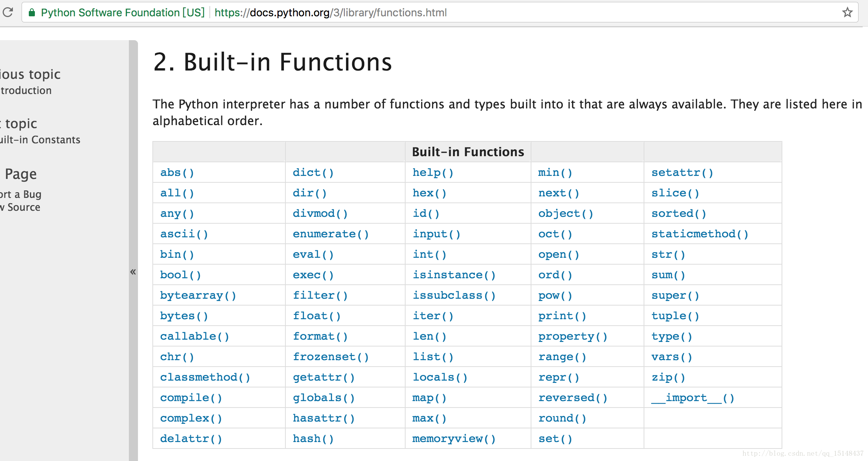This screenshot has height=461, width=868.
Task: Open the list() function link
Action: [x=433, y=357]
